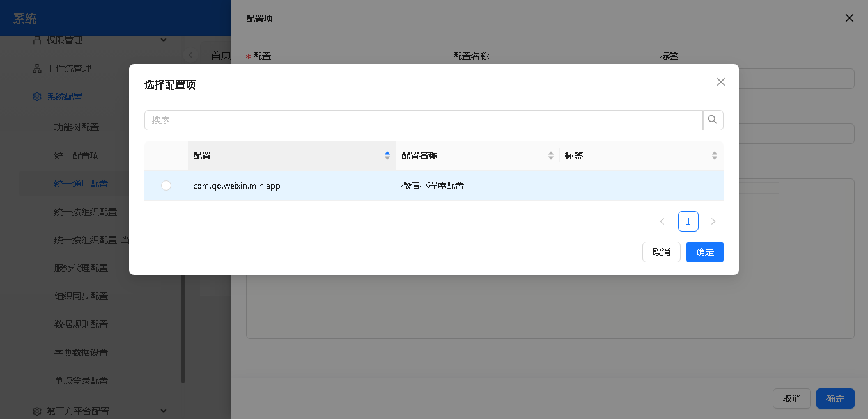The image size is (868, 419).
Task: Go to next page arrow
Action: click(x=713, y=221)
